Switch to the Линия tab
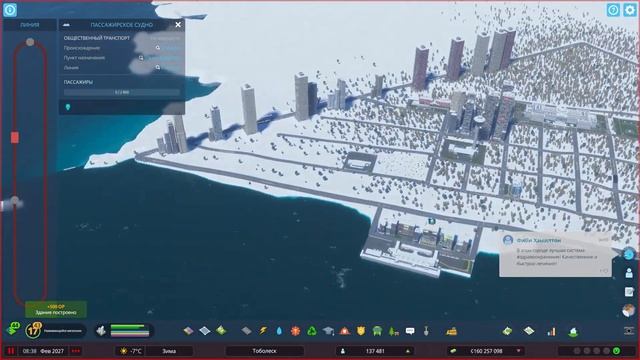This screenshot has height=360, width=640. coord(30,25)
